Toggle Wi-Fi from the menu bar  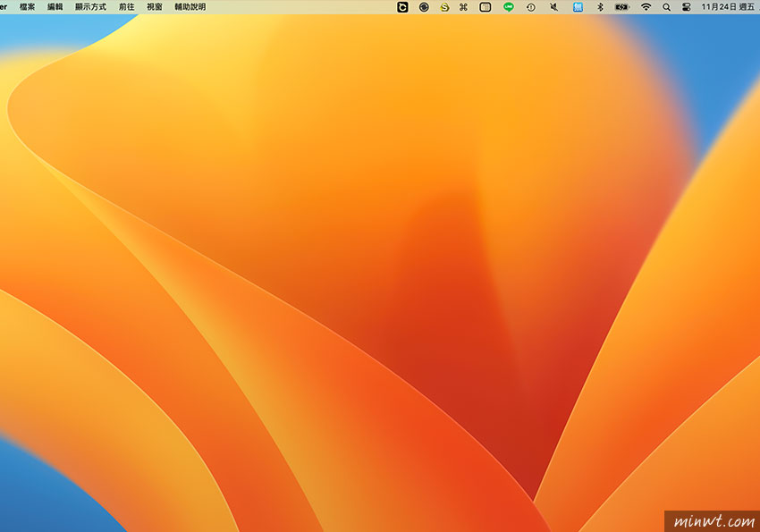point(644,6)
